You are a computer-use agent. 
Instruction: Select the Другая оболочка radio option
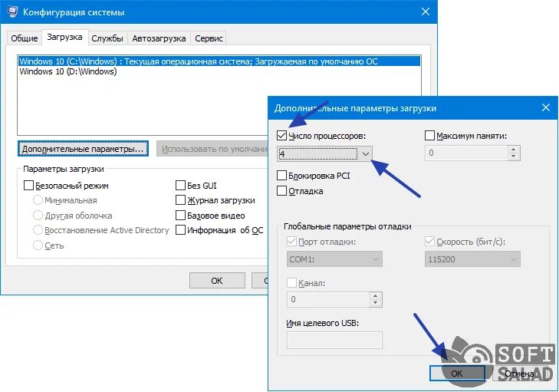[38, 216]
